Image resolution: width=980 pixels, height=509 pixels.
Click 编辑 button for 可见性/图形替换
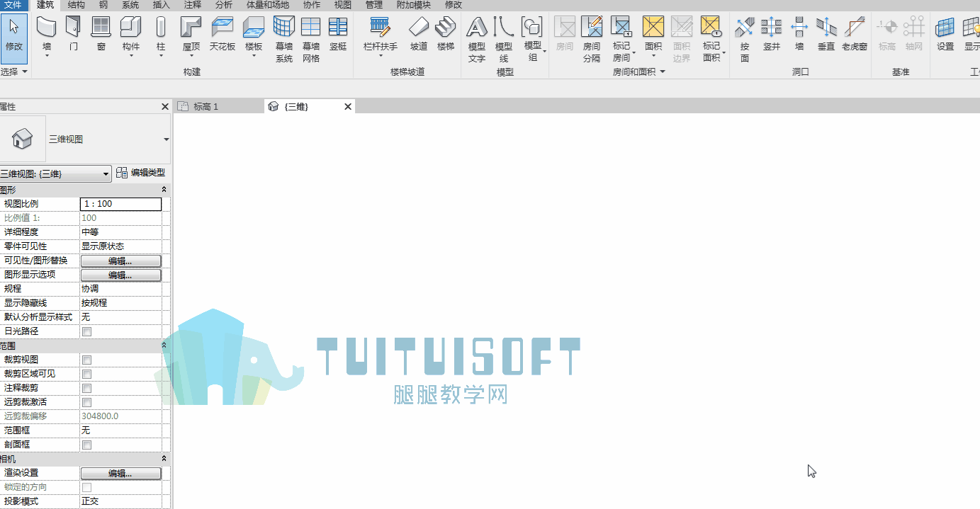coord(120,261)
